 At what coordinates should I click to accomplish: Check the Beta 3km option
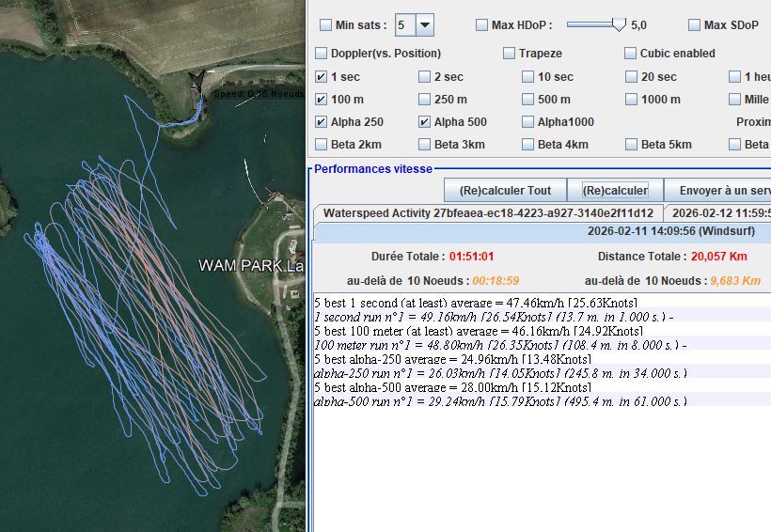(x=425, y=145)
